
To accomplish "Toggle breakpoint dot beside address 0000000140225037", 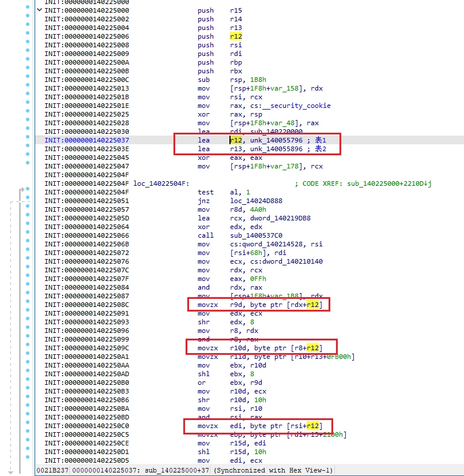I will pos(28,137).
